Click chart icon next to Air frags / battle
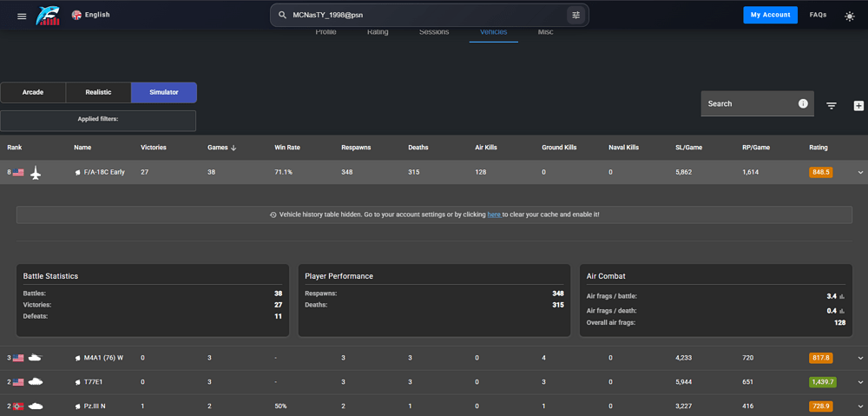This screenshot has width=868, height=416. coord(842,296)
